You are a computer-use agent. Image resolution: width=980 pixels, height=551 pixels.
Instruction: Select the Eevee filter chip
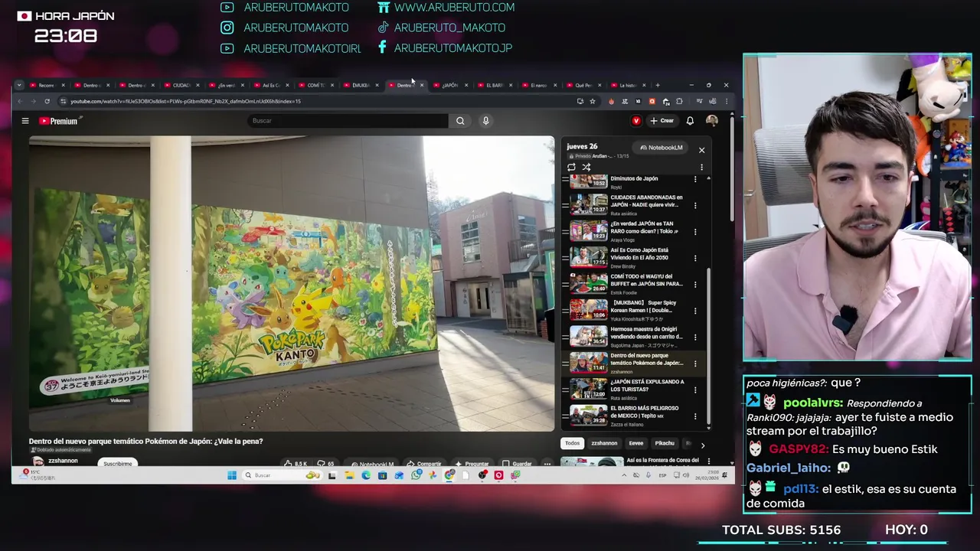tap(636, 443)
